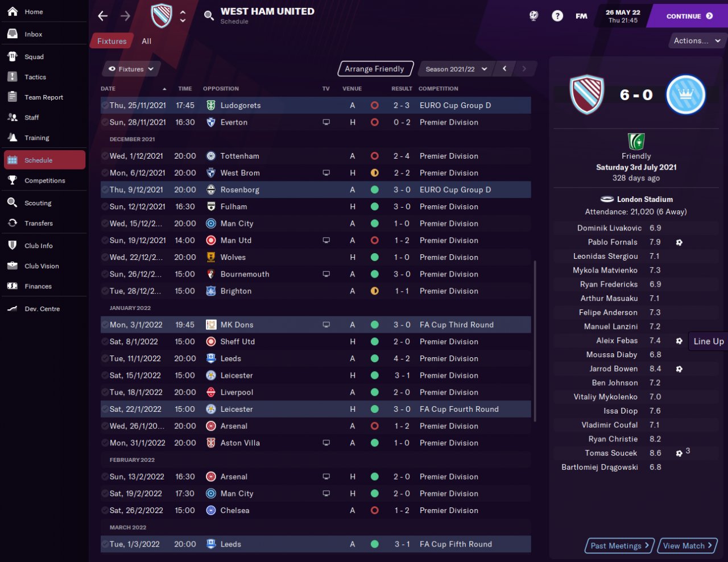Switch to the All tab
This screenshot has width=728, height=562.
click(x=146, y=41)
